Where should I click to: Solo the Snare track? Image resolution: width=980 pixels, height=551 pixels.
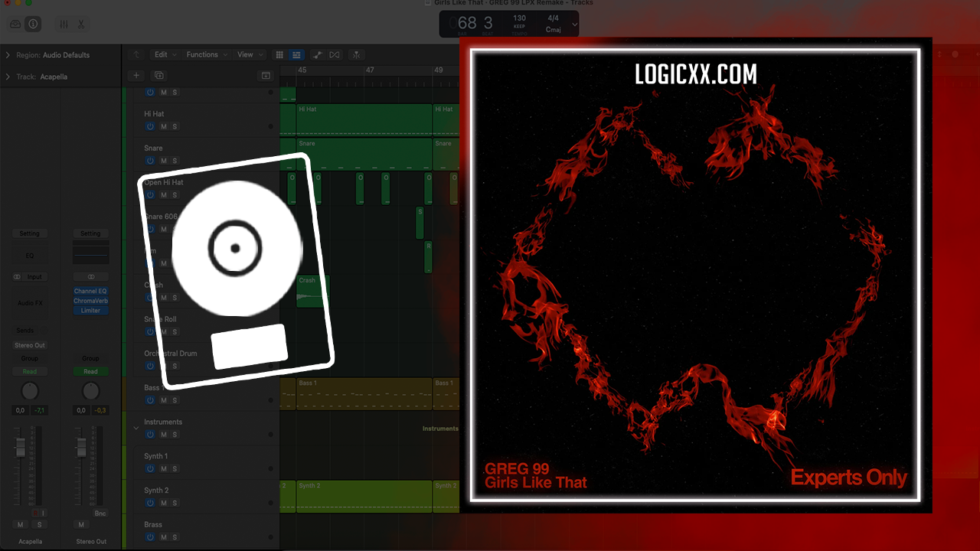(x=175, y=161)
